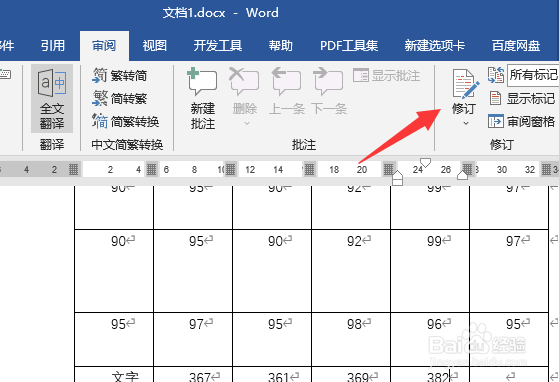
Task: Click the table cell containing 361
Action: 272,374
